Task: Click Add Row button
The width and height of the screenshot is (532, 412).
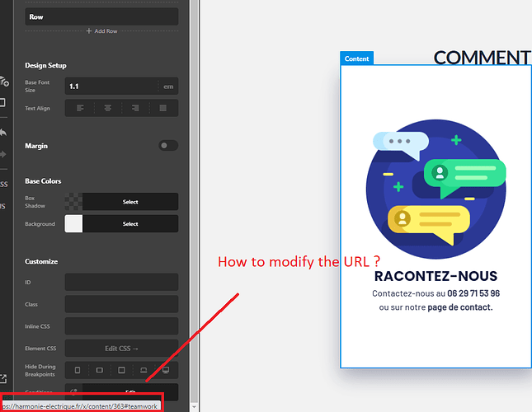Action: pyautogui.click(x=101, y=31)
